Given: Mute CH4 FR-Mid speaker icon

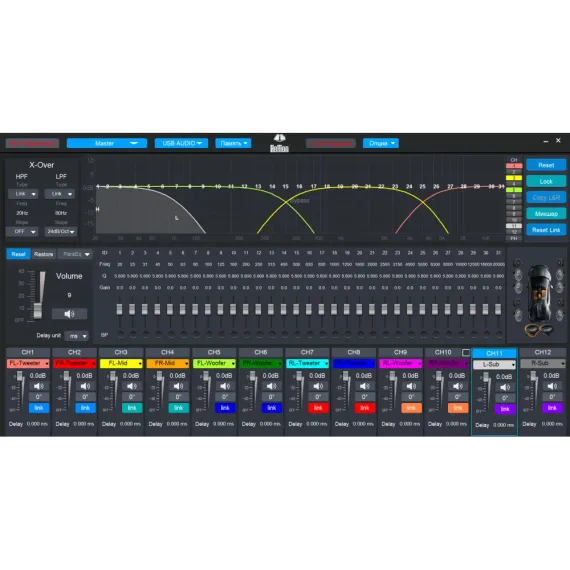Looking at the screenshot, I should [178, 386].
